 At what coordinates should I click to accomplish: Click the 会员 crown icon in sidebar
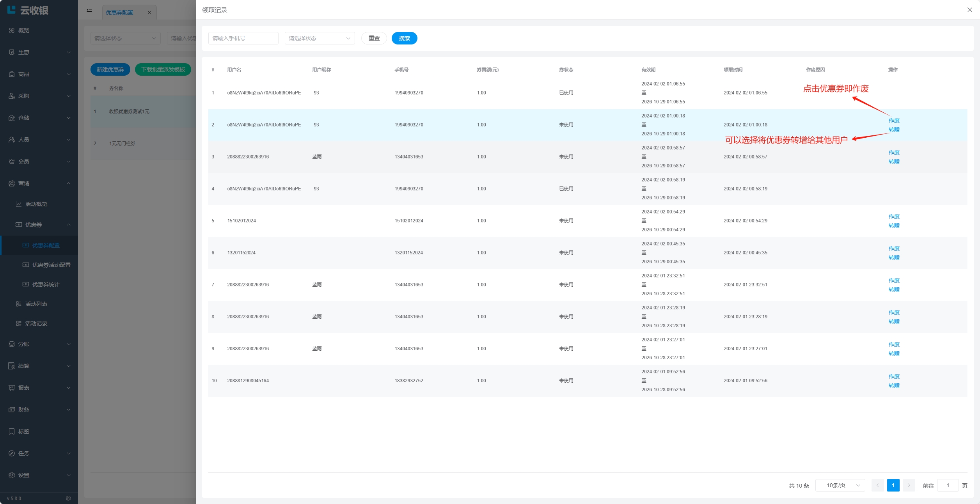pos(12,161)
